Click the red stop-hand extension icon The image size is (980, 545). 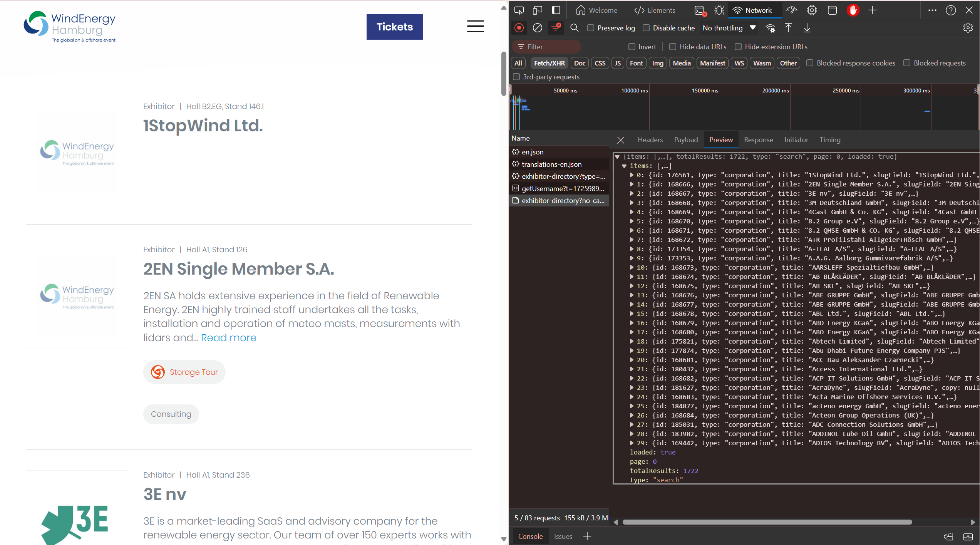point(853,10)
